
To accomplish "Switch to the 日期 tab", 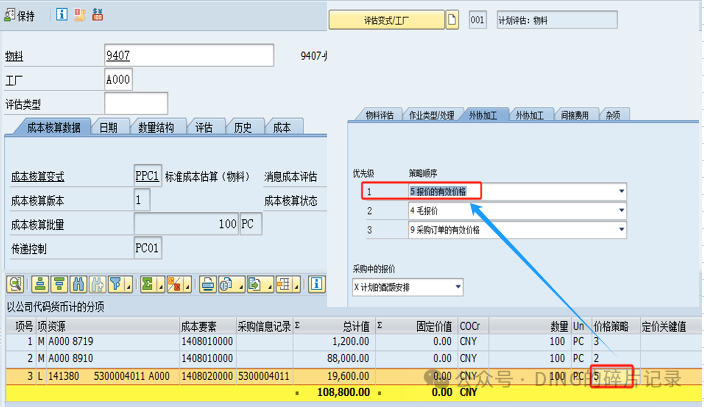I will (x=108, y=128).
